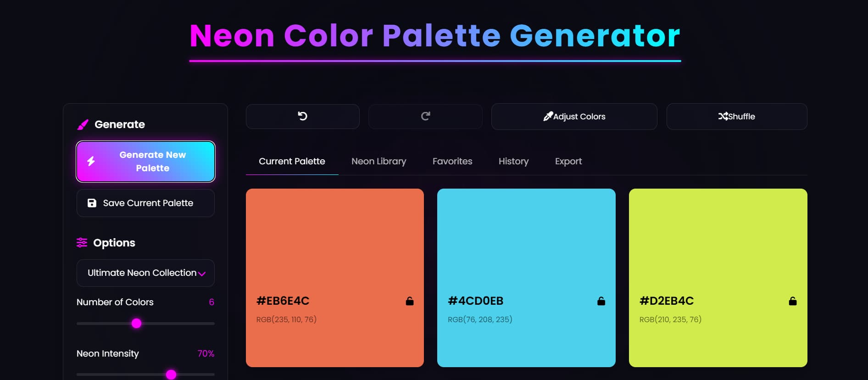Toggle the lock on color #EB6E4C
The height and width of the screenshot is (380, 868).
[x=409, y=301]
